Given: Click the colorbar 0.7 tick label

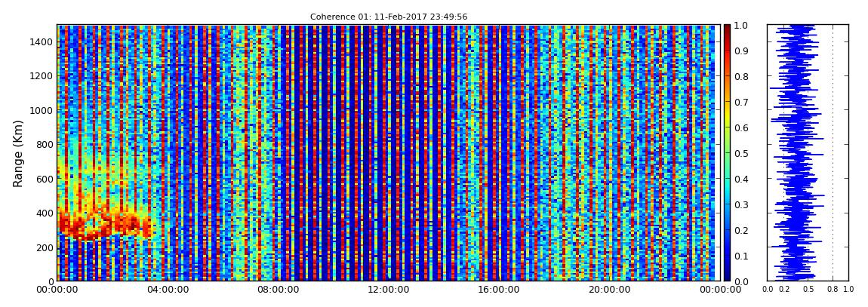Looking at the screenshot, I should pyautogui.click(x=740, y=103).
